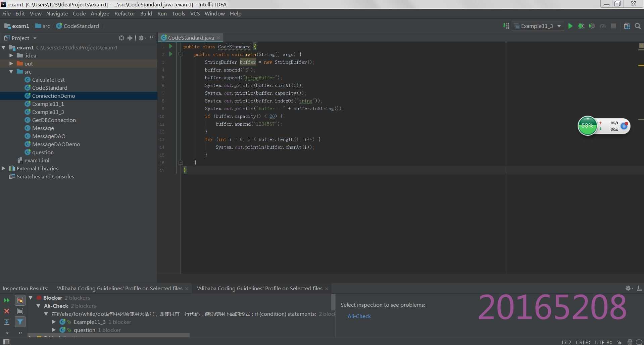Select exam1.iml file in project tree
The image size is (644, 345).
37,160
